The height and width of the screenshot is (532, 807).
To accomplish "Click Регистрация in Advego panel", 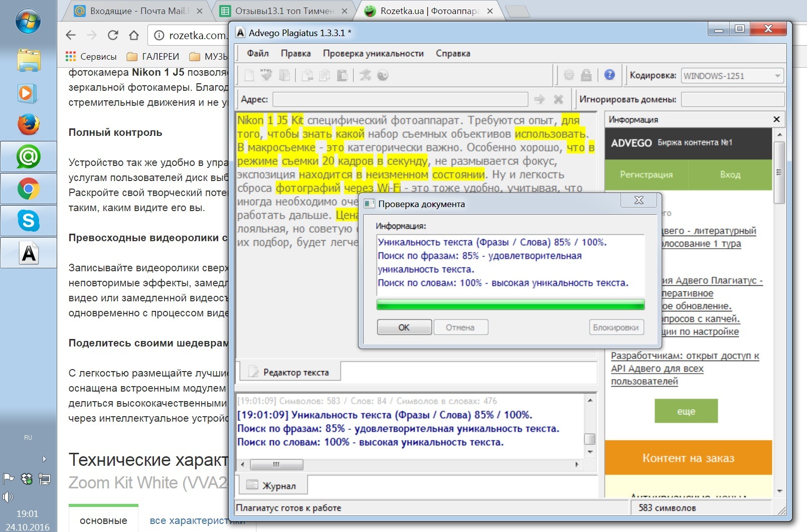I will 647,174.
